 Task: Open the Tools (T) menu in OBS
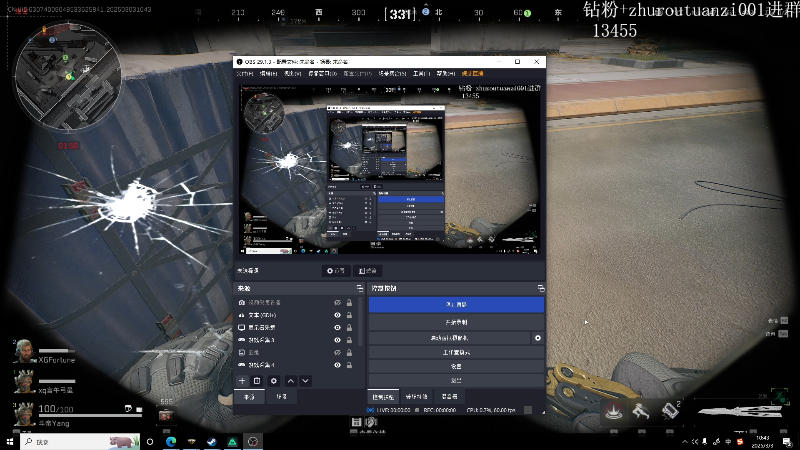[x=421, y=74]
